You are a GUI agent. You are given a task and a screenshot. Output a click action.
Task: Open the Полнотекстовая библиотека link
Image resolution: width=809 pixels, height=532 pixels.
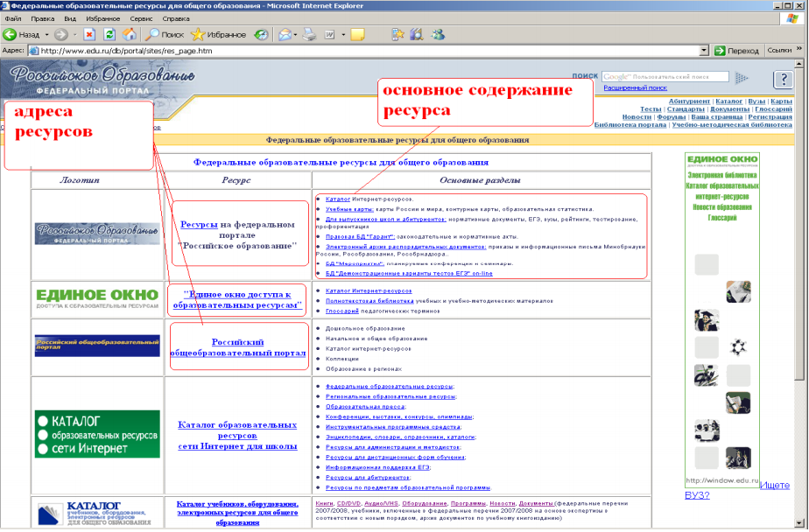[x=369, y=300]
